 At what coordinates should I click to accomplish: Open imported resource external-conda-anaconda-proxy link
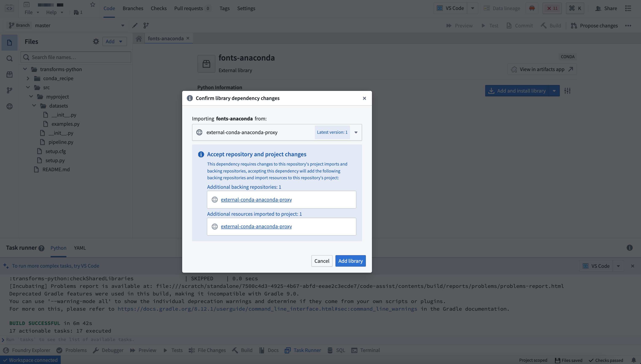pyautogui.click(x=256, y=226)
